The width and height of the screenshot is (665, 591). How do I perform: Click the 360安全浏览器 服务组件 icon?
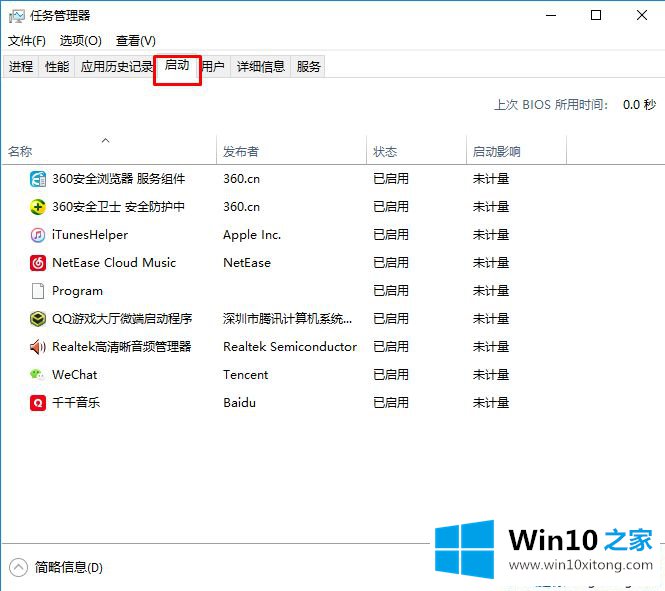(38, 178)
